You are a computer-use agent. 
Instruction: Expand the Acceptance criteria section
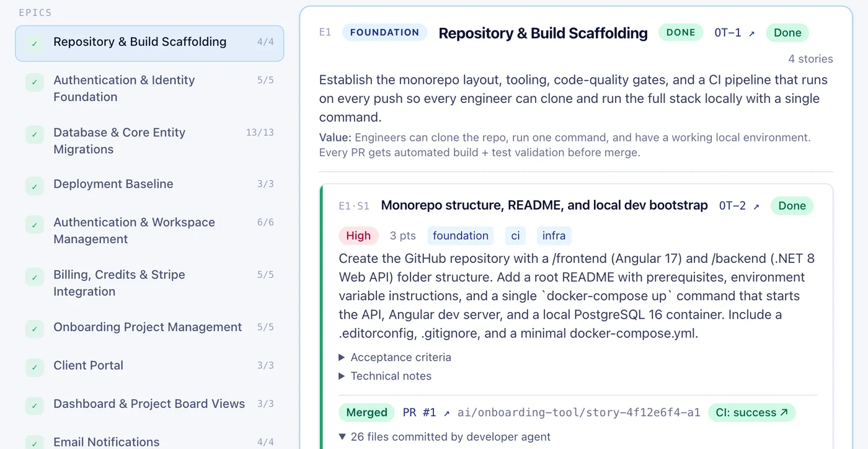click(395, 357)
